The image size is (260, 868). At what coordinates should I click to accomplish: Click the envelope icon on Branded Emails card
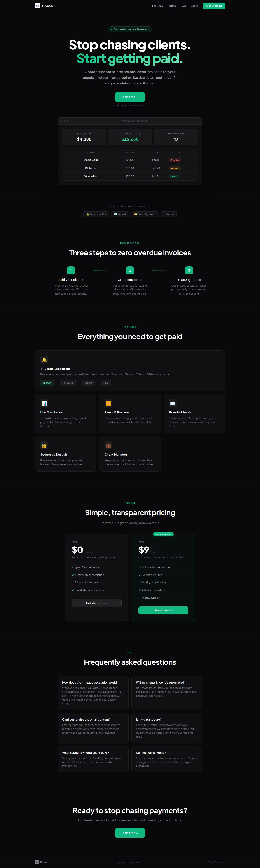tap(173, 403)
